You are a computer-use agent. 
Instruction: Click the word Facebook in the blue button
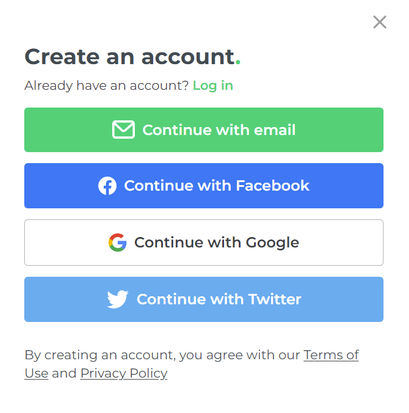pyautogui.click(x=272, y=186)
